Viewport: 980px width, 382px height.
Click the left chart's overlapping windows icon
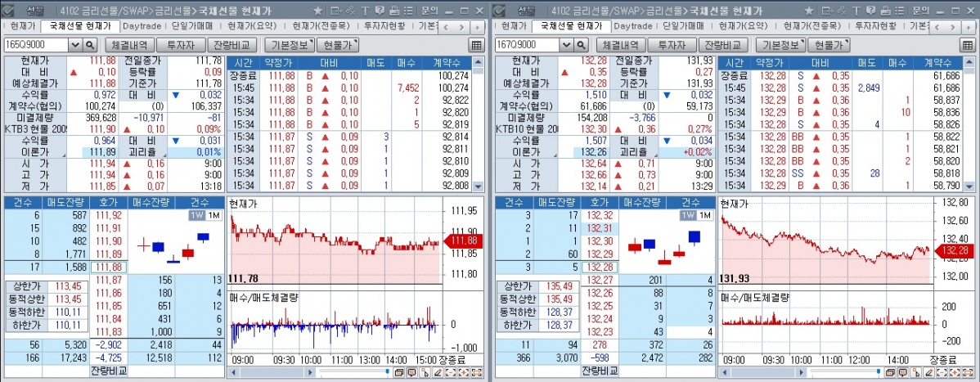click(398, 373)
